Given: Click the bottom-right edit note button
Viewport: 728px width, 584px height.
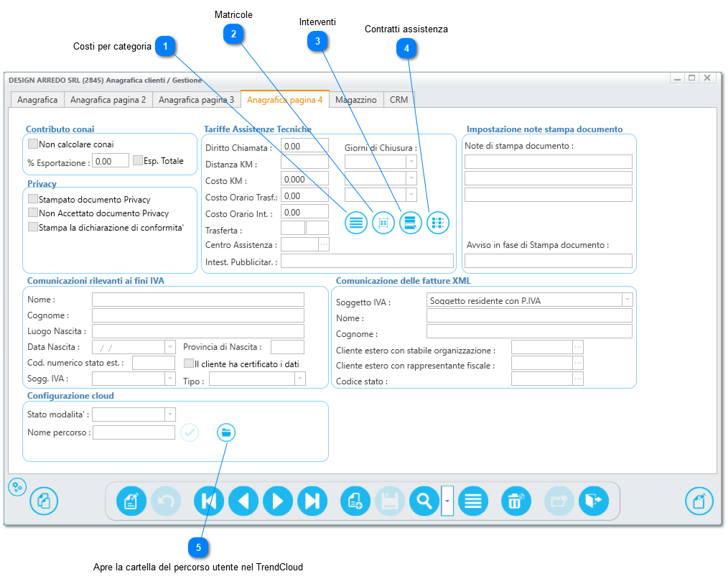Looking at the screenshot, I should point(699,501).
